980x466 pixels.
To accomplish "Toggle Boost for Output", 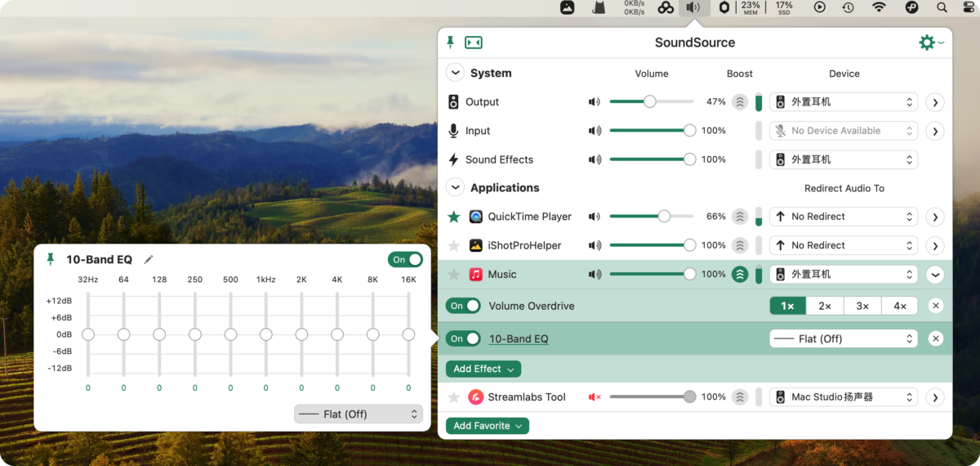I will coord(740,102).
